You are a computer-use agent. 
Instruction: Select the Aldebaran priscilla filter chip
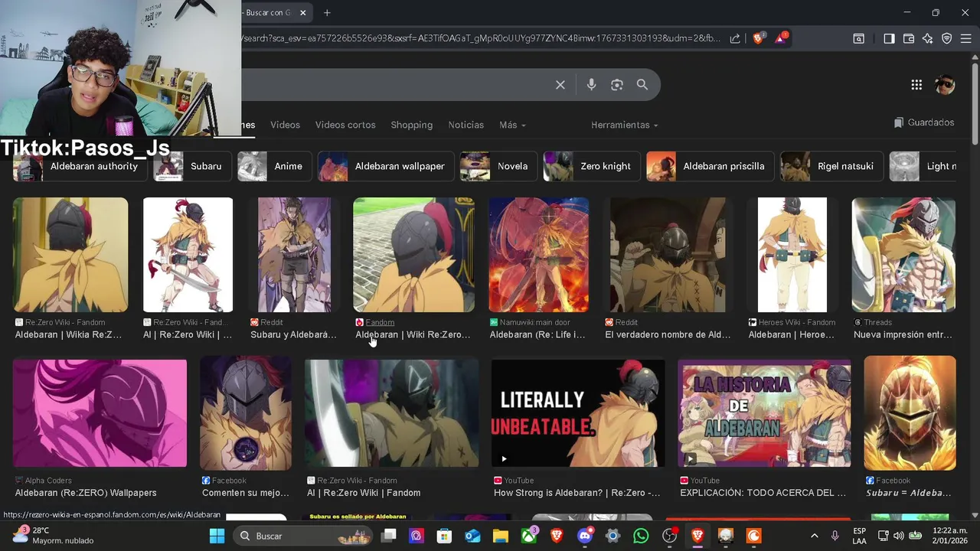coord(710,166)
